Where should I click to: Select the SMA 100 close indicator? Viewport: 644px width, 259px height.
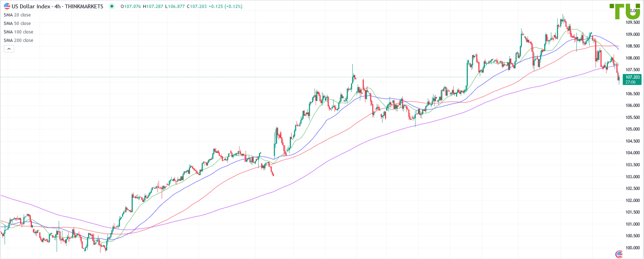(x=19, y=32)
